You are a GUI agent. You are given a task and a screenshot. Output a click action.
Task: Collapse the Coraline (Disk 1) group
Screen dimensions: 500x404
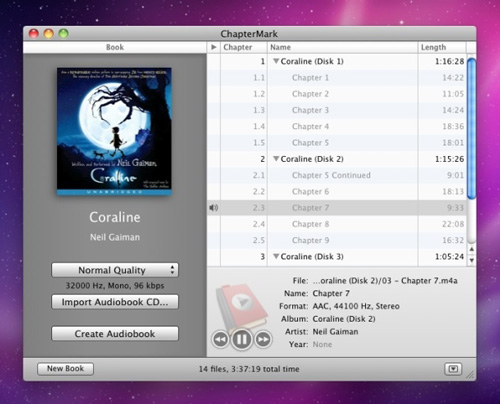276,61
